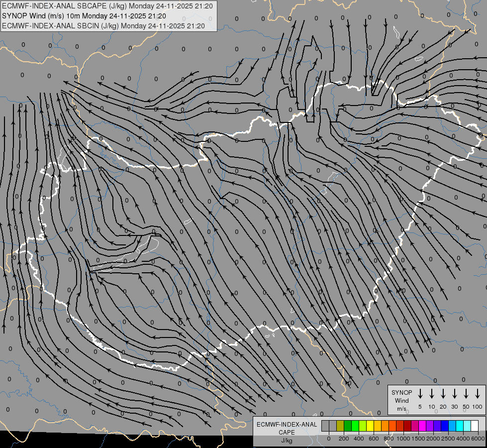Pick the orange CAPE swatch
This screenshot has height=448, width=487.
385,426
